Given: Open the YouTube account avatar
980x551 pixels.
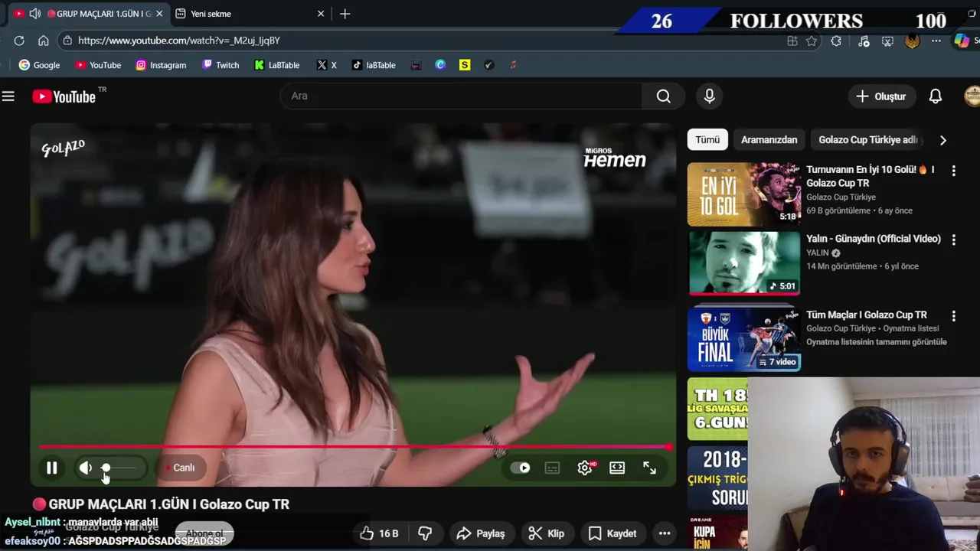Looking at the screenshot, I should point(972,96).
